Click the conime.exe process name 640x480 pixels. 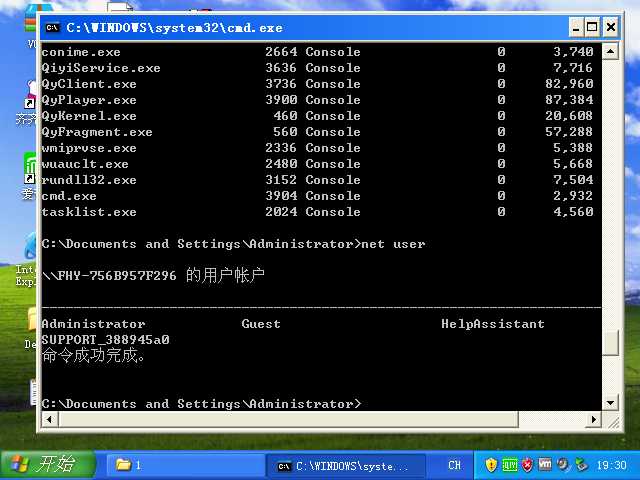click(x=81, y=52)
